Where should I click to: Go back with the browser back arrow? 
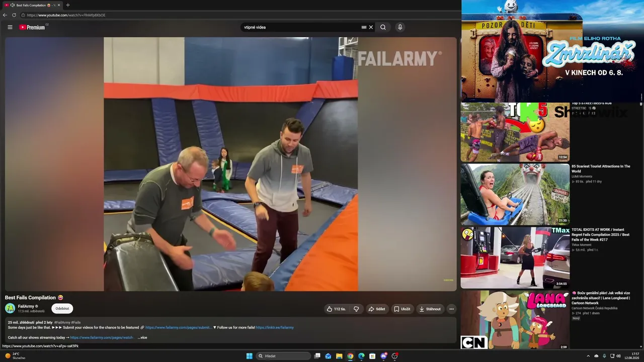[5, 15]
